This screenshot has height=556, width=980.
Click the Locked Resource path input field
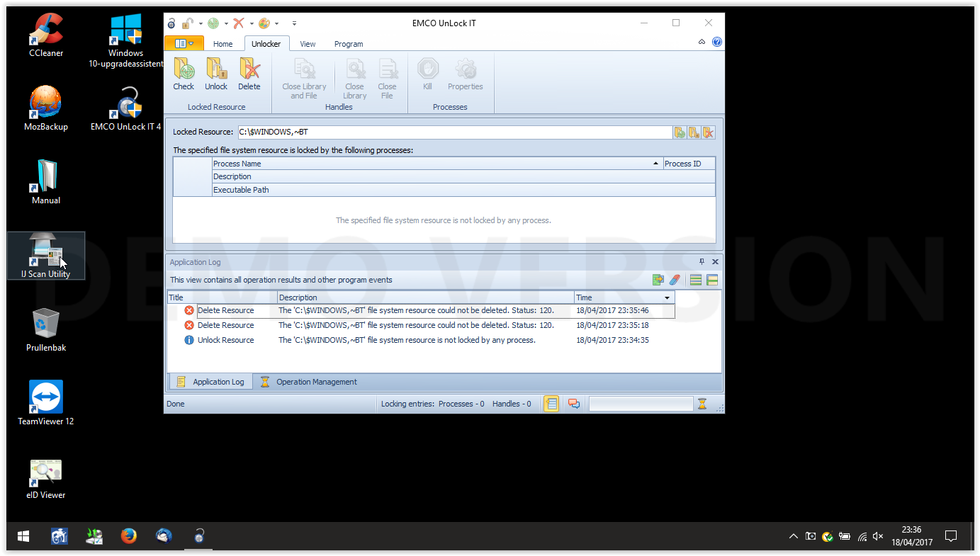[454, 132]
